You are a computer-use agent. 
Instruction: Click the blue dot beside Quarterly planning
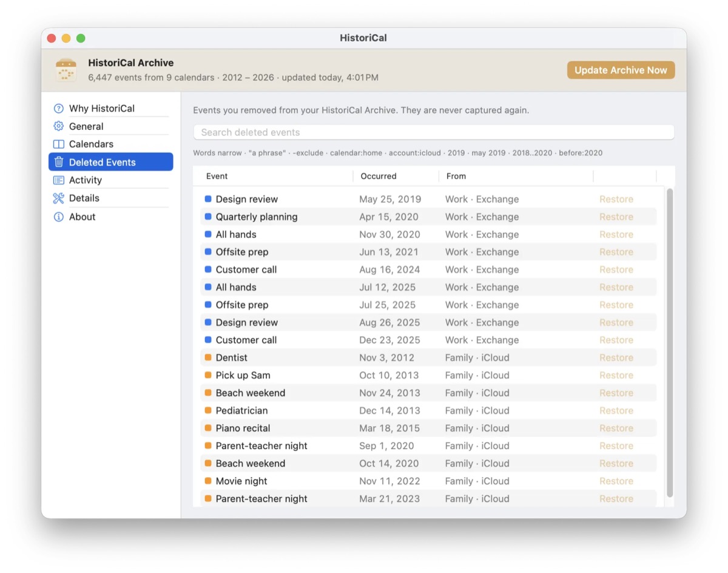pyautogui.click(x=208, y=217)
